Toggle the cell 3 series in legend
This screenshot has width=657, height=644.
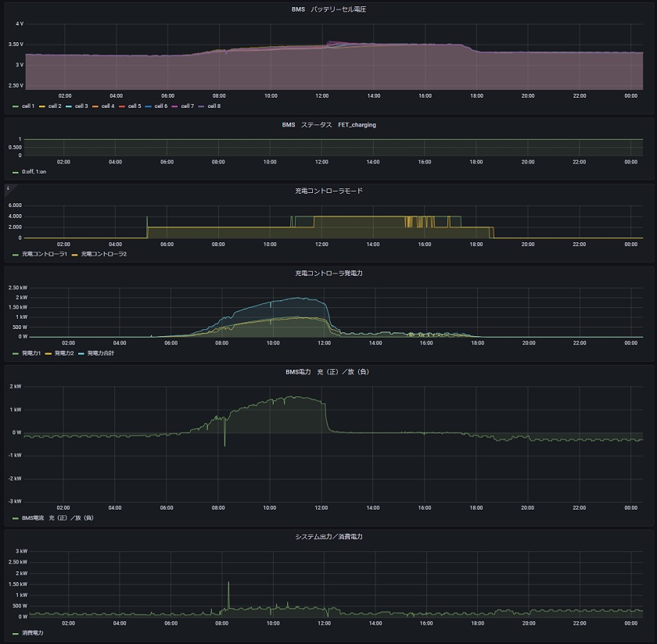(x=81, y=106)
